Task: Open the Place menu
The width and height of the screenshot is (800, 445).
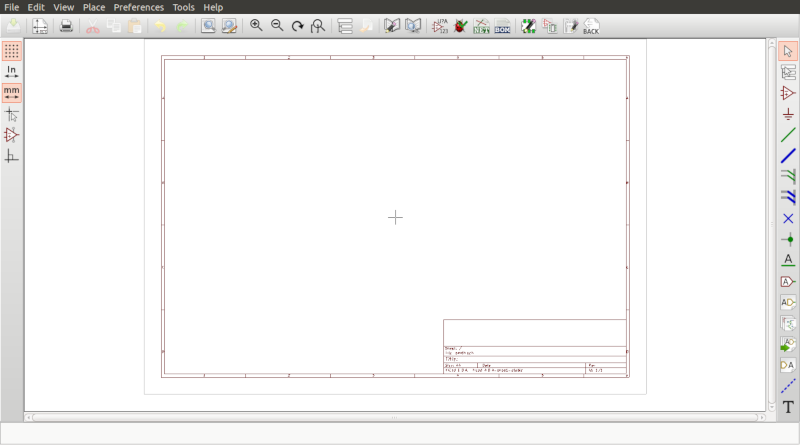Action: (94, 7)
